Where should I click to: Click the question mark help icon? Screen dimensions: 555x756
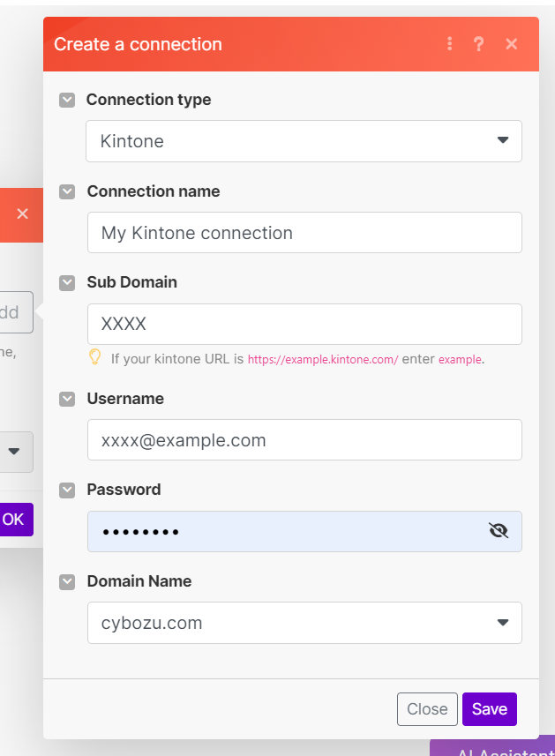tap(478, 44)
